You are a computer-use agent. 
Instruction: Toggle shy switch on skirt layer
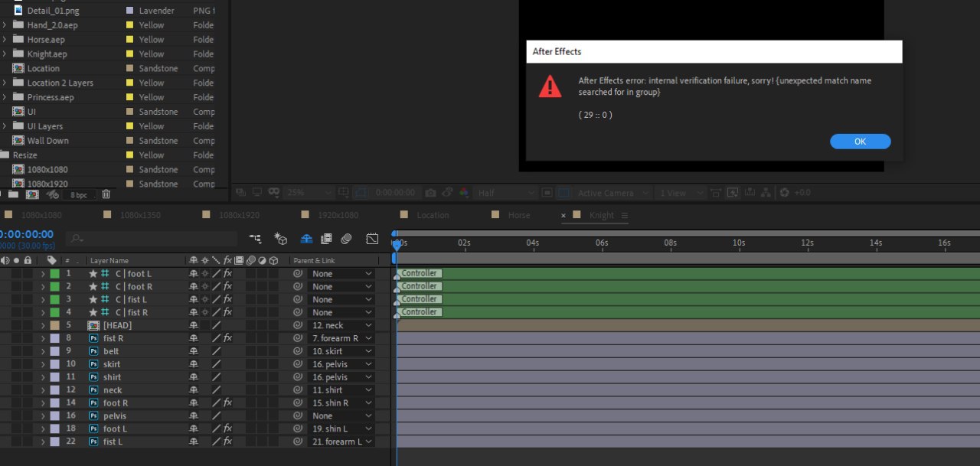[x=194, y=364]
